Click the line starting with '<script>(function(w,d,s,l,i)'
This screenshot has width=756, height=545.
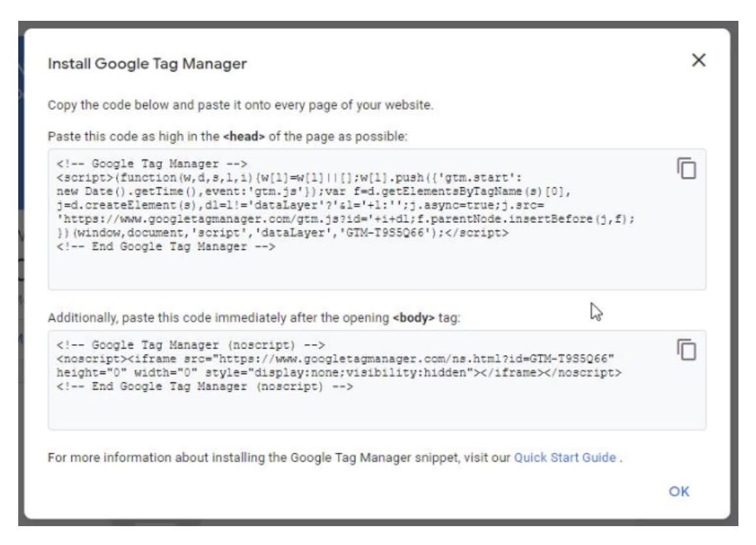pyautogui.click(x=289, y=178)
